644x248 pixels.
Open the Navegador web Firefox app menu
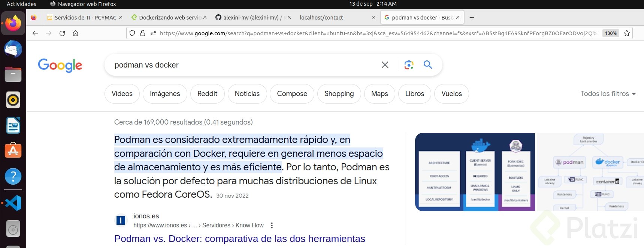point(83,4)
